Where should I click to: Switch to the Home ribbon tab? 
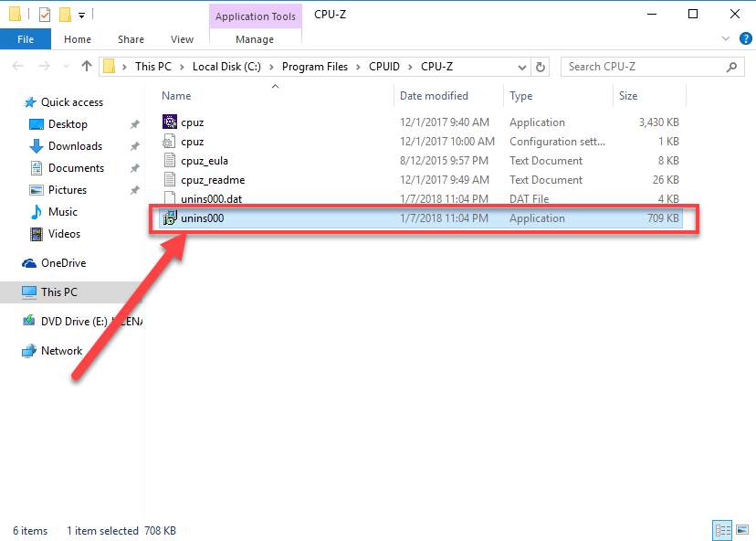click(x=78, y=39)
